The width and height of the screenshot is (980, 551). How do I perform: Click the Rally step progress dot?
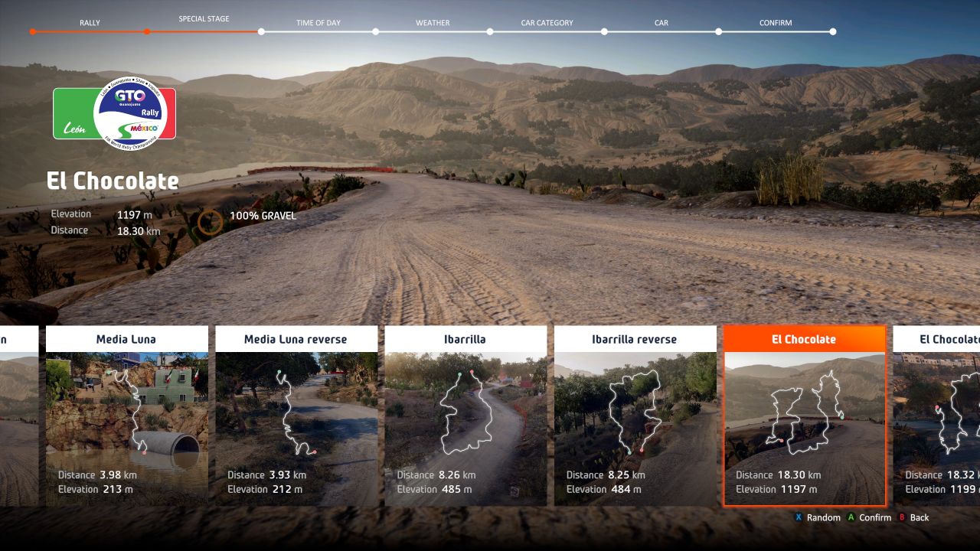coord(33,32)
